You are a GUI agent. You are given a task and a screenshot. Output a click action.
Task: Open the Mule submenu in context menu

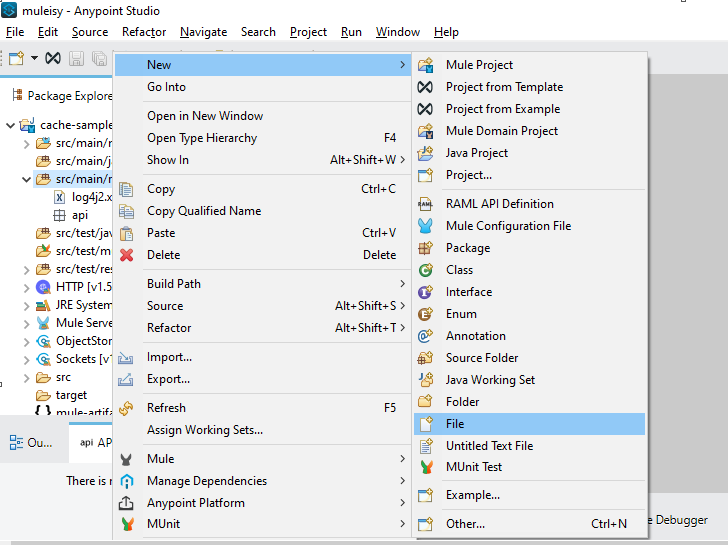click(263, 459)
